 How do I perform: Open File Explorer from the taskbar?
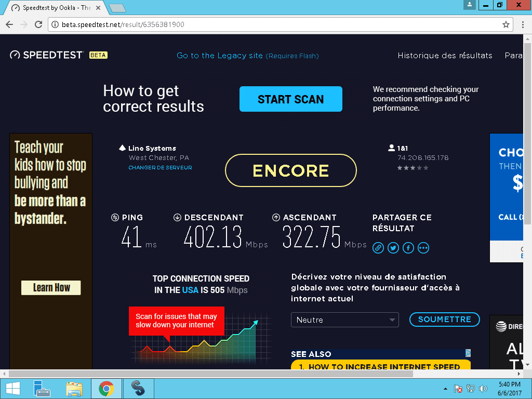coord(74,389)
